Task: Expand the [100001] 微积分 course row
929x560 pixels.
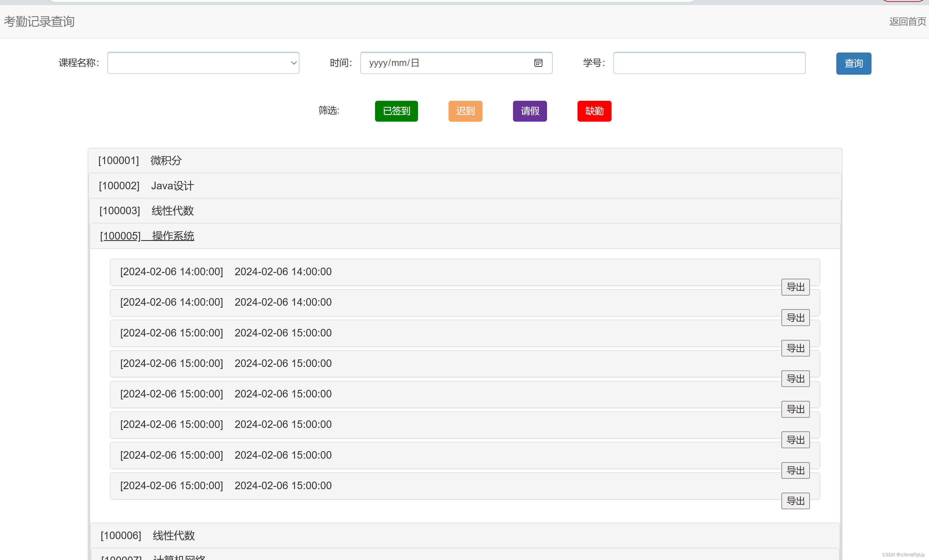Action: [140, 161]
